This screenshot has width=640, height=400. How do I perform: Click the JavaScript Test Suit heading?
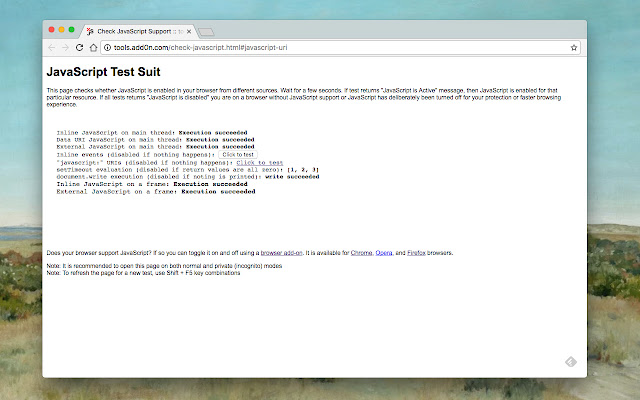[104, 72]
